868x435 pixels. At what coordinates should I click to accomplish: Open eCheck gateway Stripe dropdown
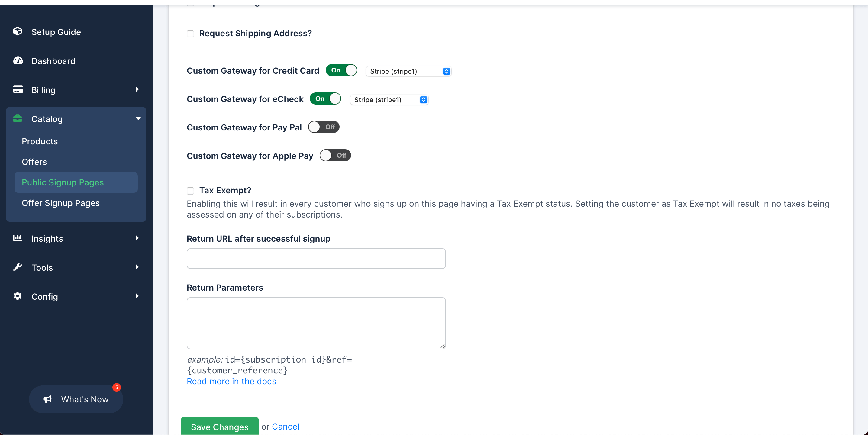389,100
